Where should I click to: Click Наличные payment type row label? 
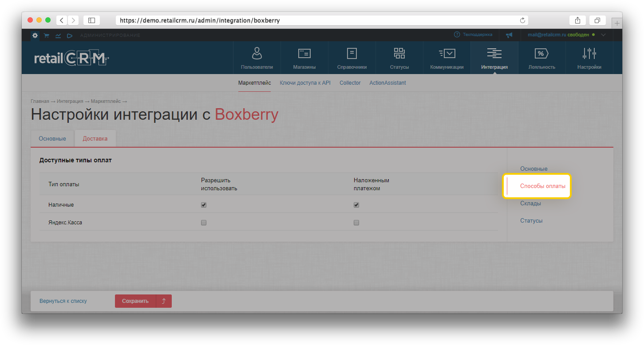click(x=61, y=205)
